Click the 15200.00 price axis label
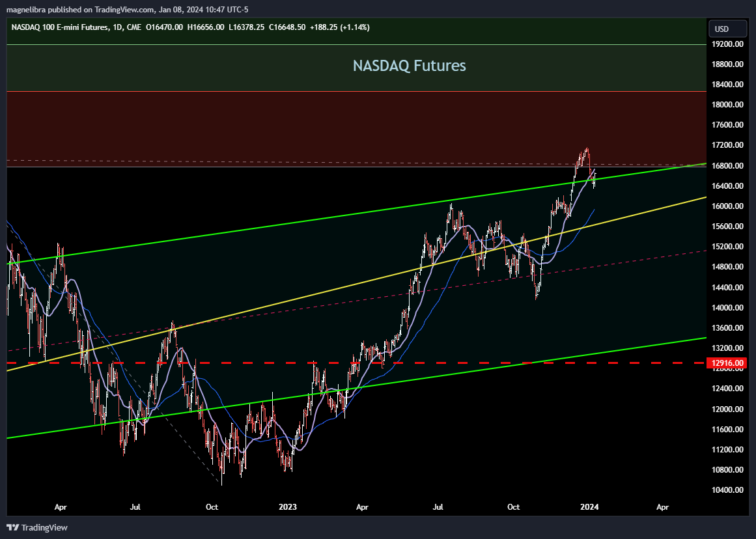 (x=727, y=247)
